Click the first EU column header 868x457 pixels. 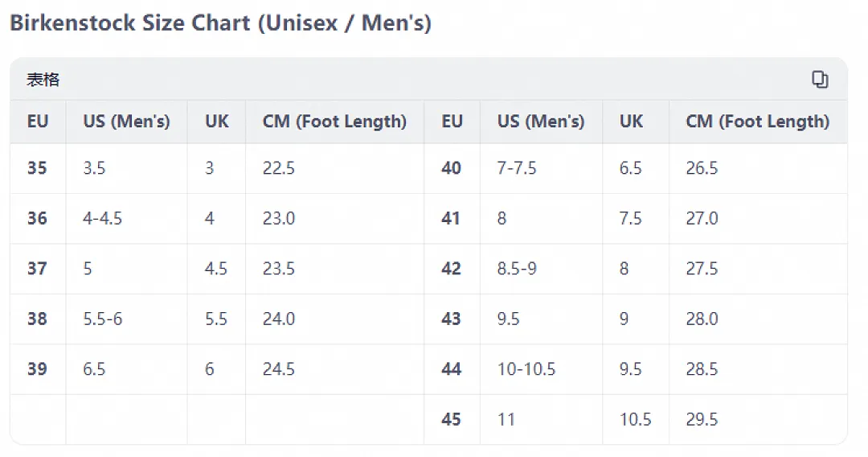(38, 121)
